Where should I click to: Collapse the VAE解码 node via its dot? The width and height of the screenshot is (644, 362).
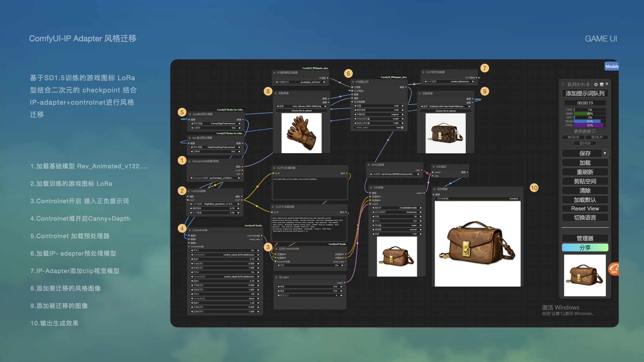[x=433, y=167]
